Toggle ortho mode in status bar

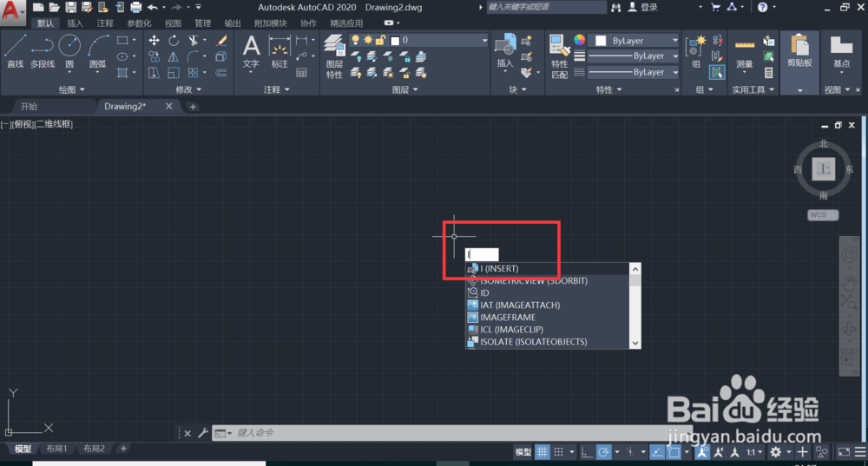[587, 452]
